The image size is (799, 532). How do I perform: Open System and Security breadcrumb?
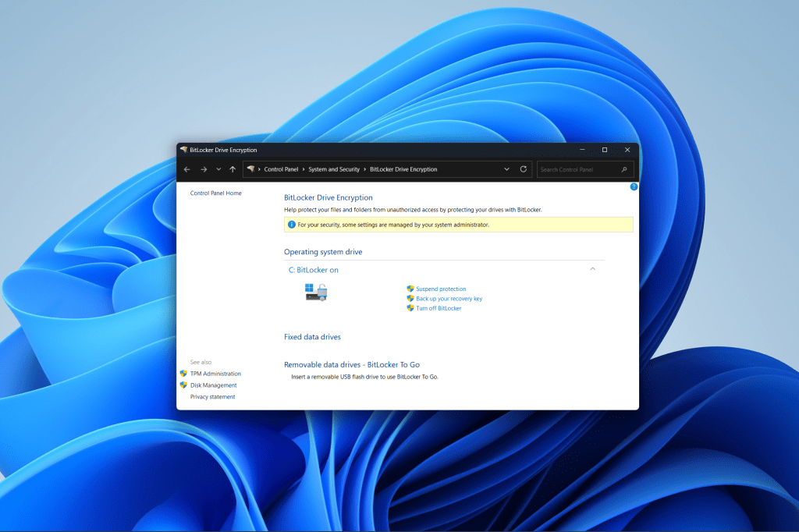click(x=334, y=169)
